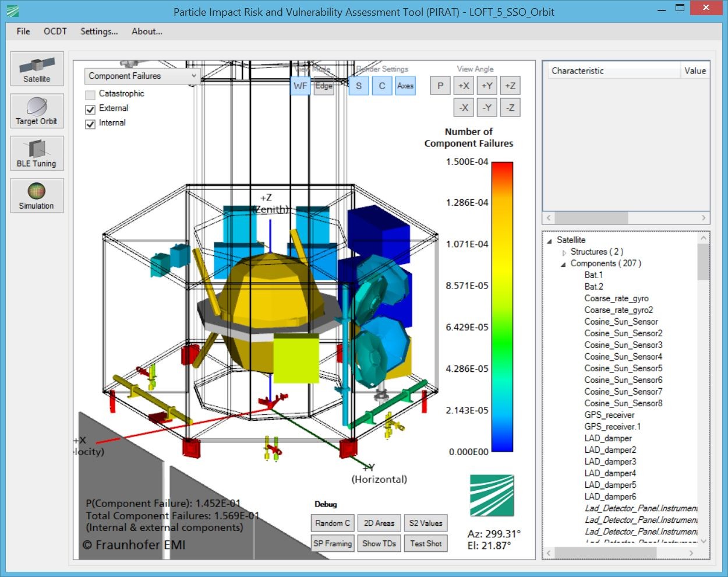Select LAD_damper5 component
This screenshot has width=728, height=577.
[610, 485]
